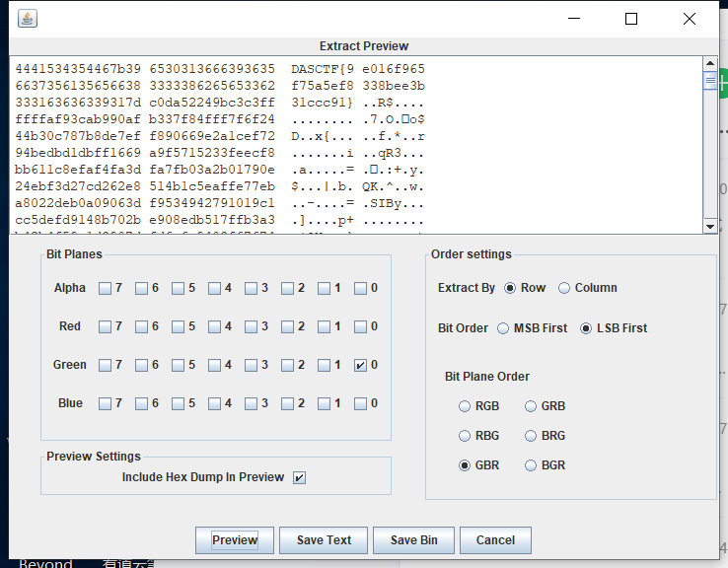The height and width of the screenshot is (568, 728).
Task: Select RGB bit plane order
Action: (465, 406)
